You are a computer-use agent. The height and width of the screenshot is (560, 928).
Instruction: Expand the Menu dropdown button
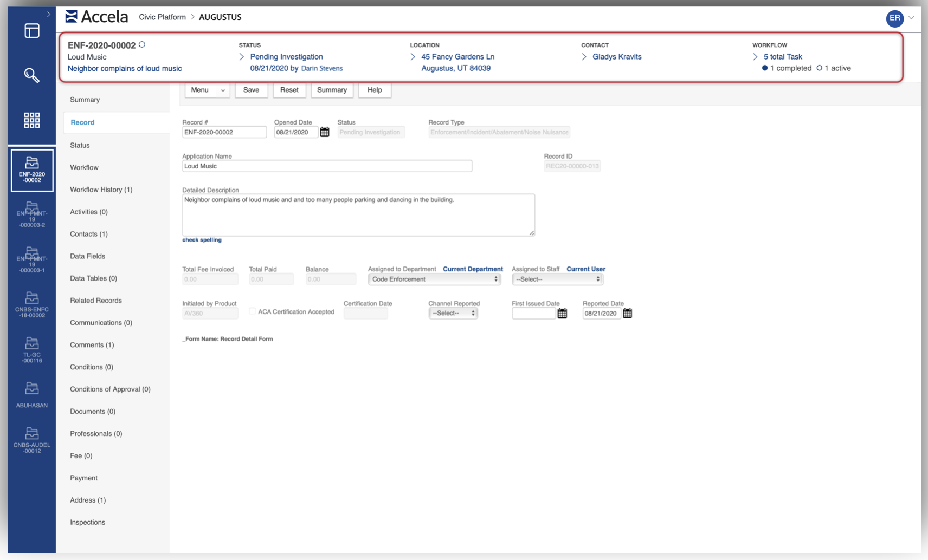point(207,90)
